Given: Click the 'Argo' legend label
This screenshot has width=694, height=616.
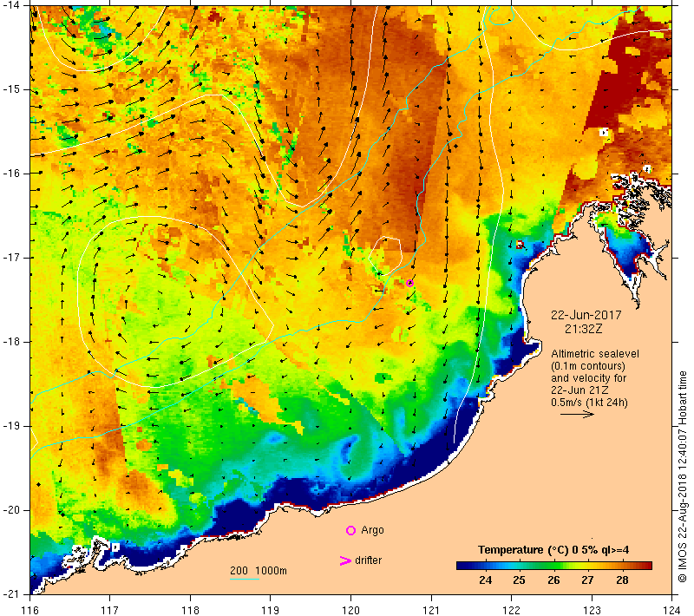Looking at the screenshot, I should pos(372,530).
